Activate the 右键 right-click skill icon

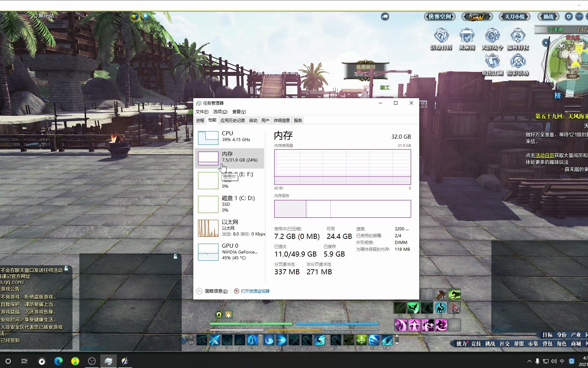387,340
